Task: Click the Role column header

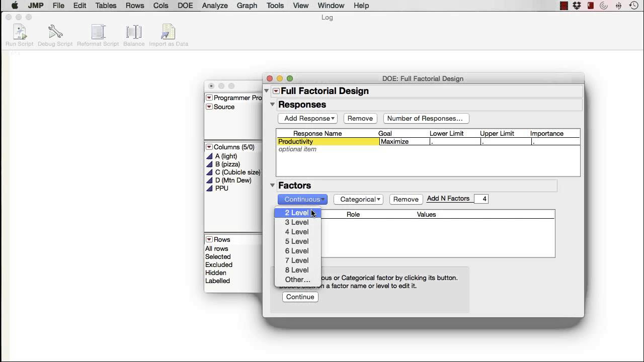Action: point(353,215)
